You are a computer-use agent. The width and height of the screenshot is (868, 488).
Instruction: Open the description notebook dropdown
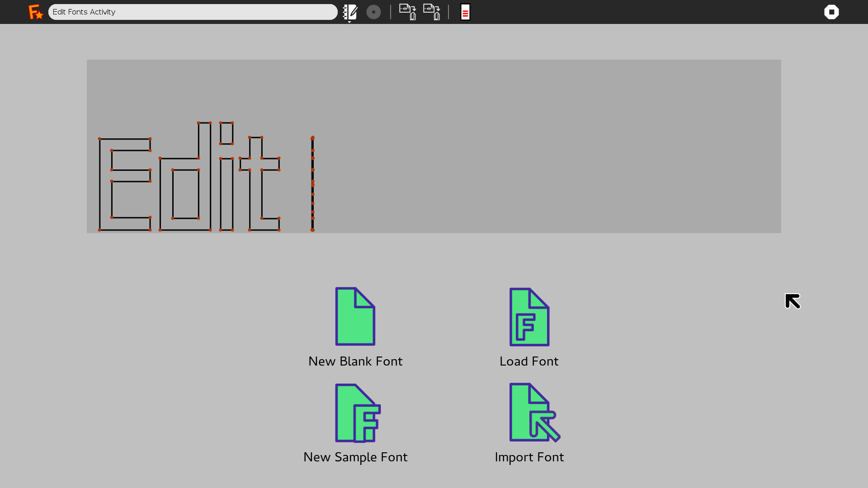350,13
